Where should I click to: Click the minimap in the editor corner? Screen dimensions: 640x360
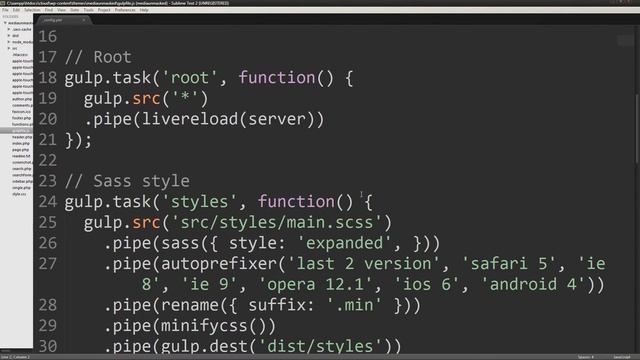625,40
